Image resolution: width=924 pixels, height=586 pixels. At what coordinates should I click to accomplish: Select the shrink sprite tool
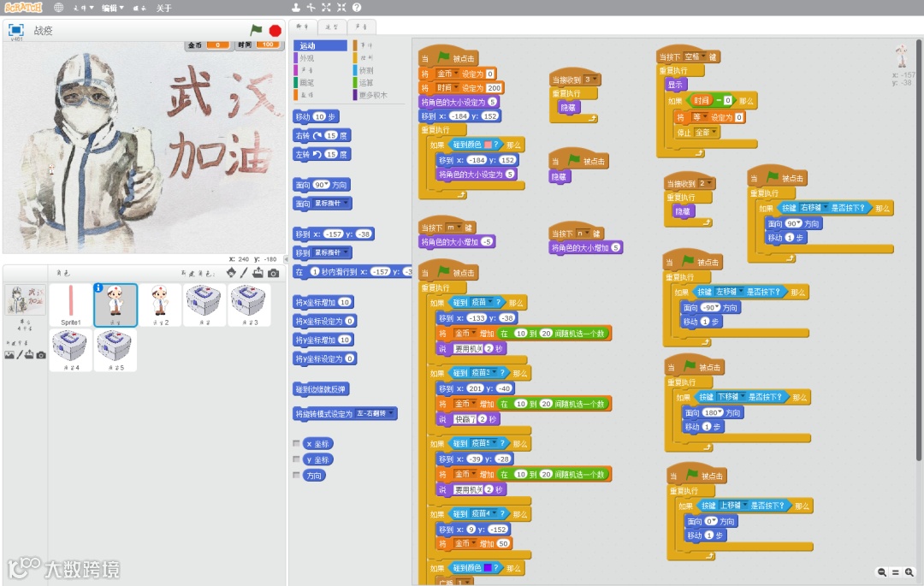[x=341, y=8]
